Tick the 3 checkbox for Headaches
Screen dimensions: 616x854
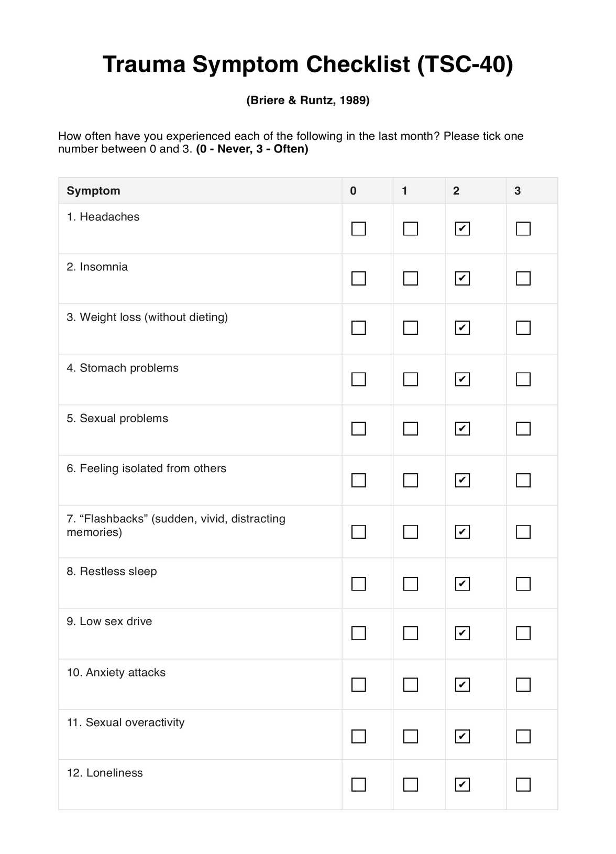pyautogui.click(x=523, y=228)
